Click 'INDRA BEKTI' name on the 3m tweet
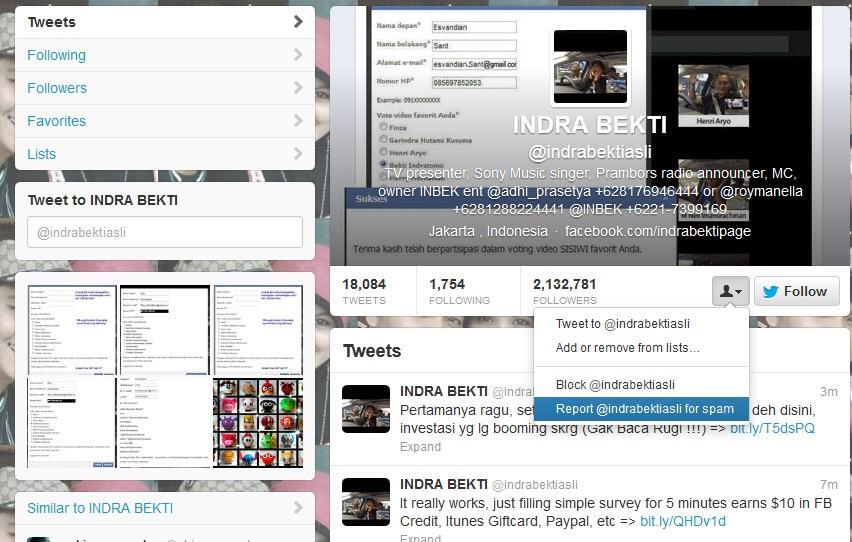 443,391
